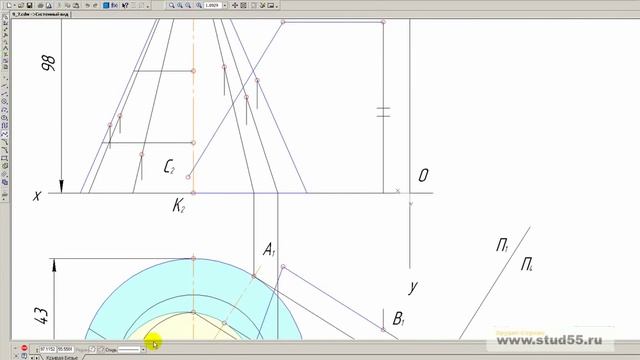Select the zoom window magnifier
640x360 pixels.
171,5
